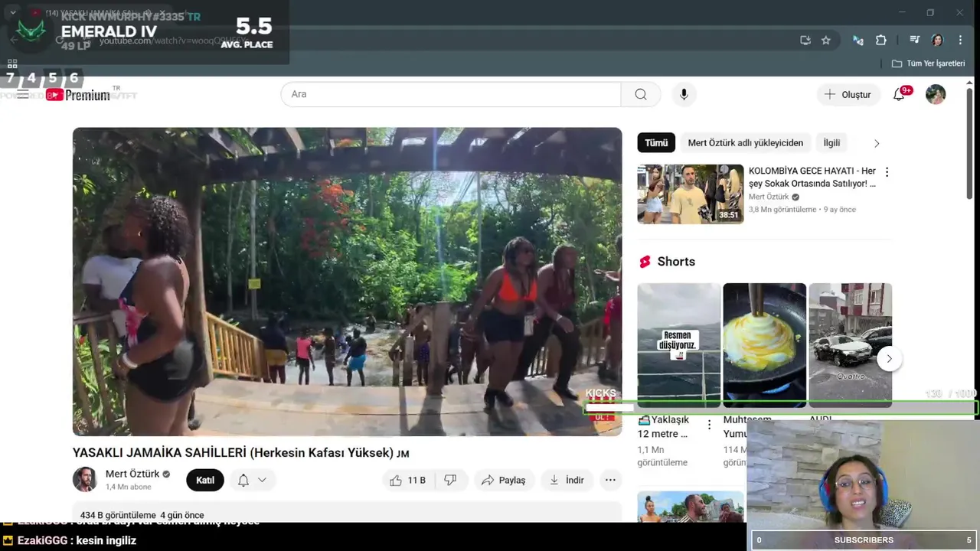This screenshot has width=980, height=551.
Task: Click the search magnifier button
Action: click(641, 94)
